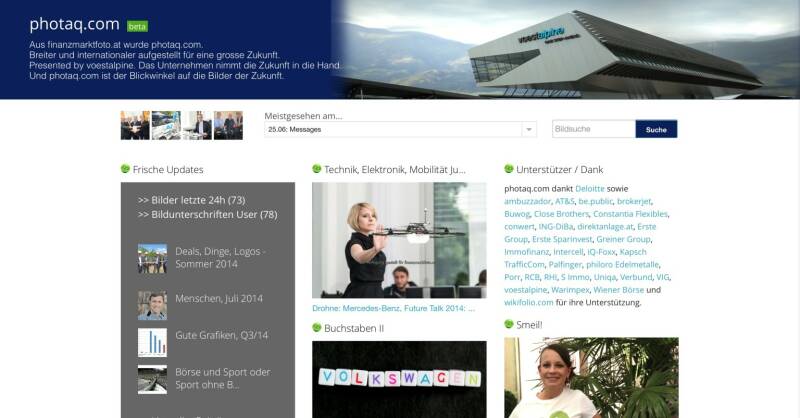This screenshot has width=800, height=418.
Task: Visit the Wiener Börse supporter link
Action: (x=618, y=290)
